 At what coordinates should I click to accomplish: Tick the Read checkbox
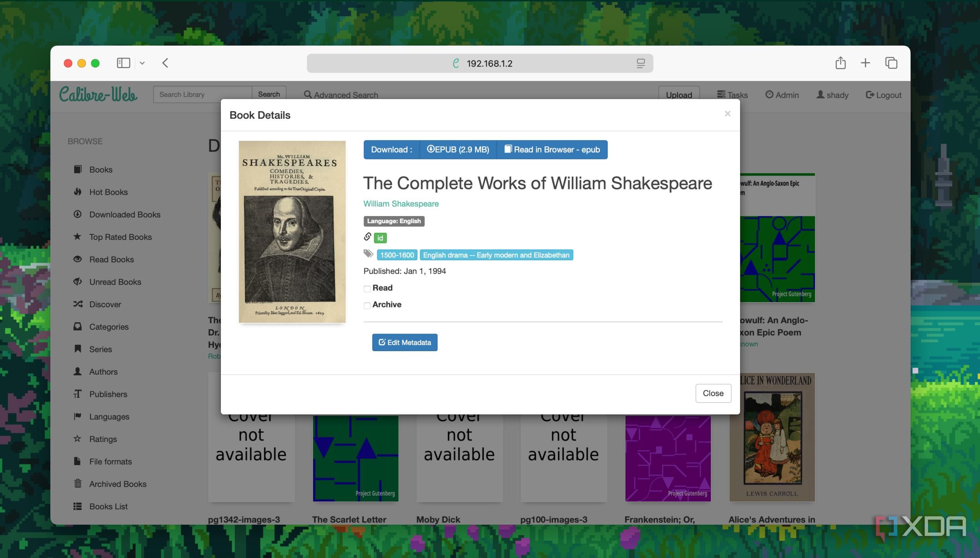(x=367, y=289)
